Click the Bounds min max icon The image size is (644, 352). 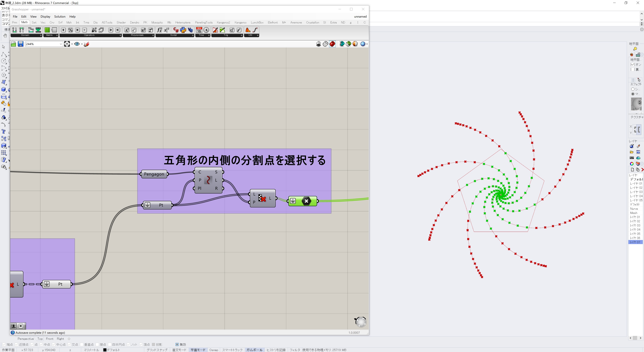31,30
